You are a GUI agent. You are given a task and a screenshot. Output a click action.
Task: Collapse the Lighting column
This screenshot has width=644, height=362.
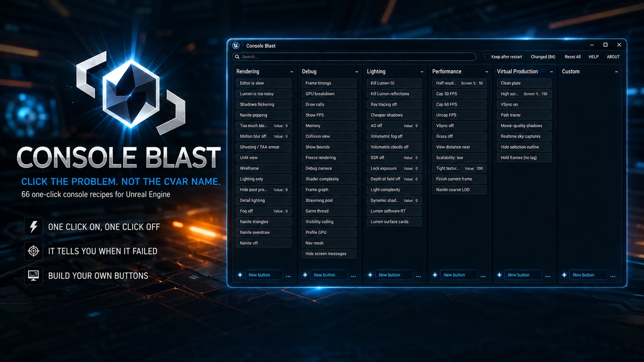tap(422, 72)
